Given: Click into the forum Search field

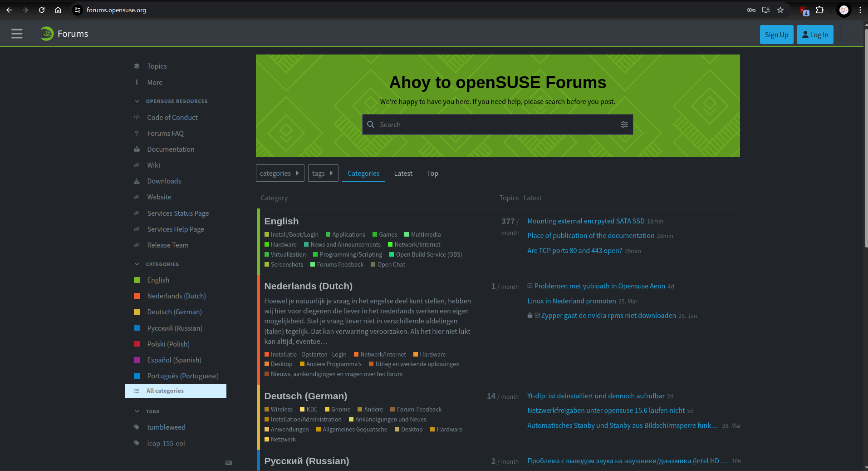Looking at the screenshot, I should pyautogui.click(x=497, y=124).
